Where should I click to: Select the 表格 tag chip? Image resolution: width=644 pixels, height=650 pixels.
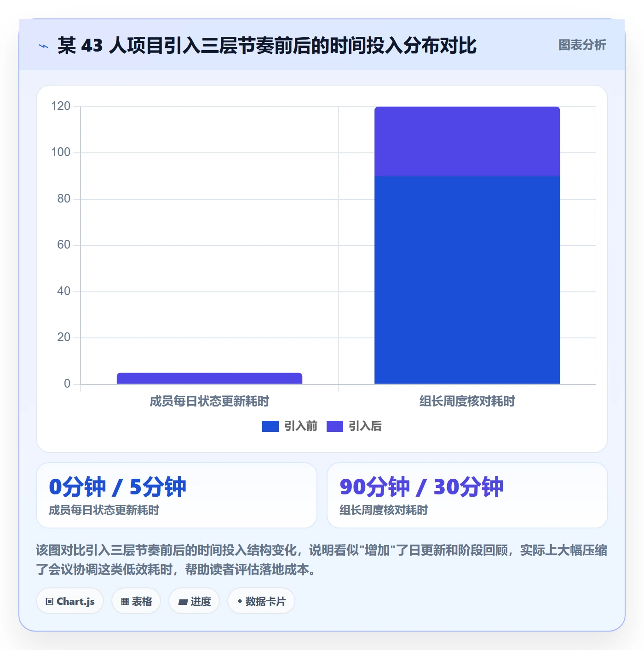pyautogui.click(x=136, y=601)
